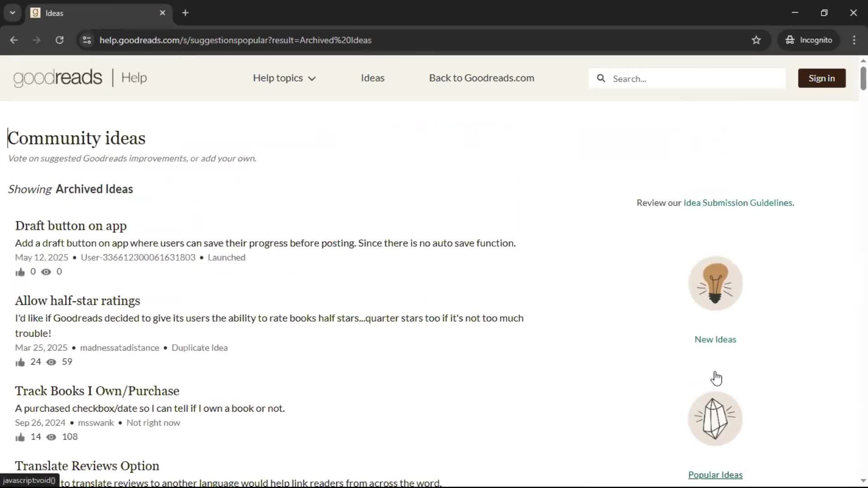Click the search magnifier icon
Viewport: 868px width, 488px height.
click(x=601, y=78)
